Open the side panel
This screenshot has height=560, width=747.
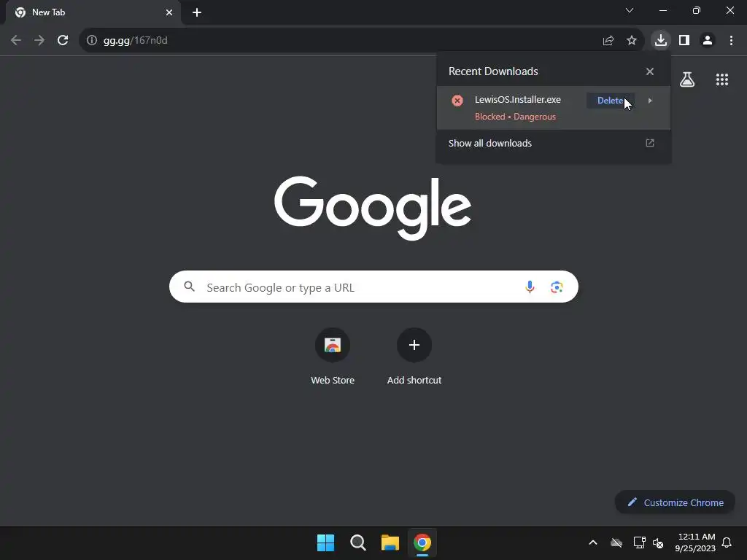tap(684, 41)
